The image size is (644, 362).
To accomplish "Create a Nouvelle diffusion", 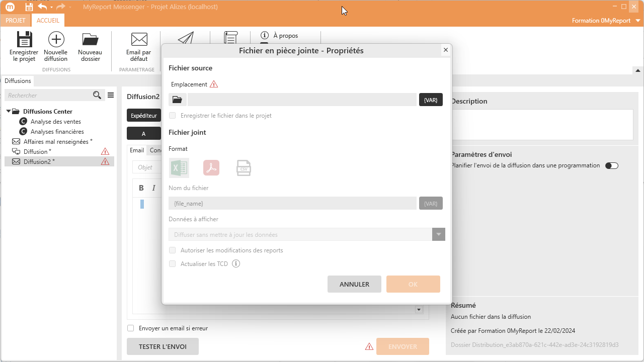I will tap(56, 40).
